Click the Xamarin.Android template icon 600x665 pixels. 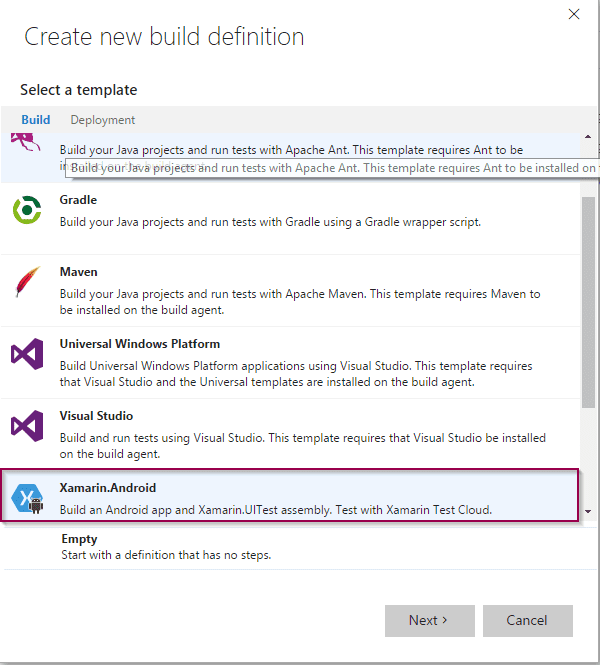click(x=27, y=498)
